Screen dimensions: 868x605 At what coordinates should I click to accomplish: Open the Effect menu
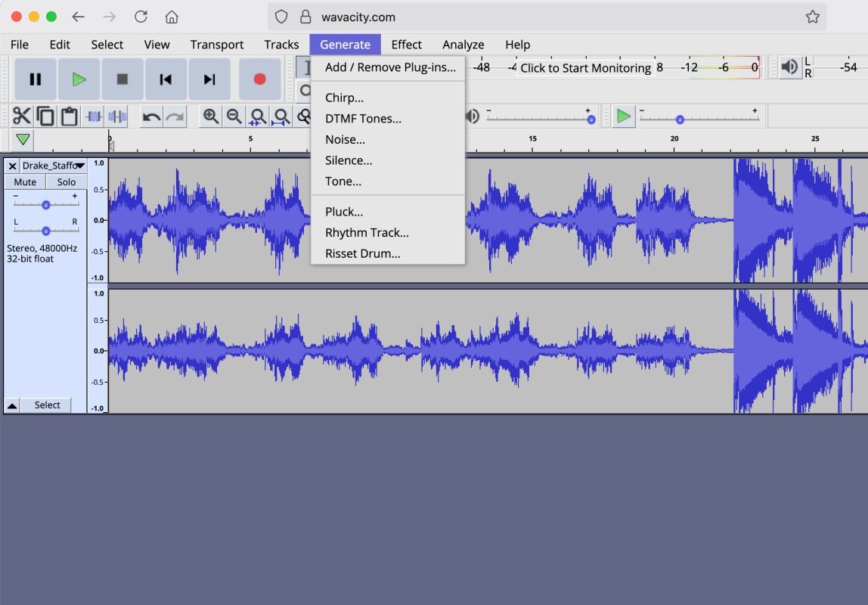(x=407, y=44)
